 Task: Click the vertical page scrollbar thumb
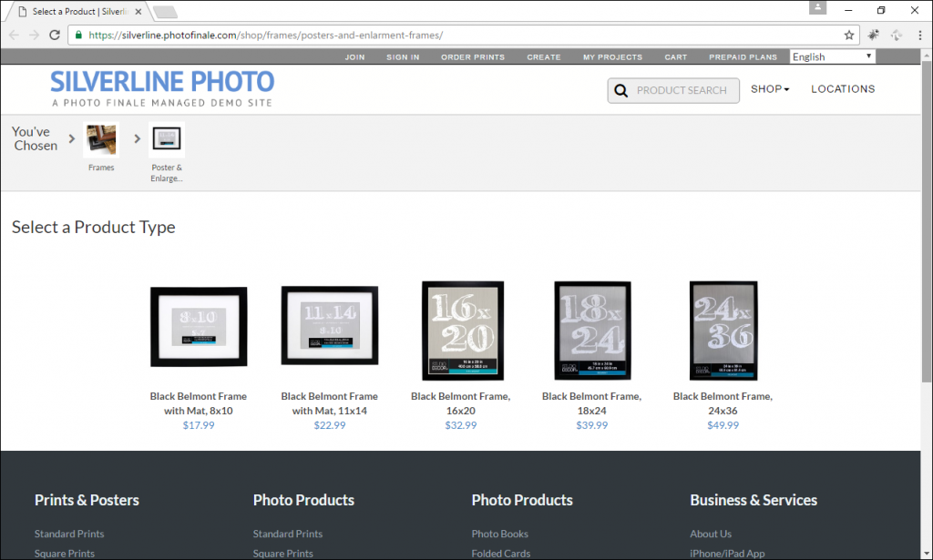[x=927, y=221]
